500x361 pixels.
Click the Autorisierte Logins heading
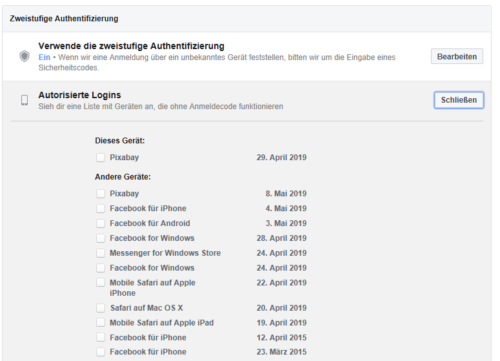(80, 95)
